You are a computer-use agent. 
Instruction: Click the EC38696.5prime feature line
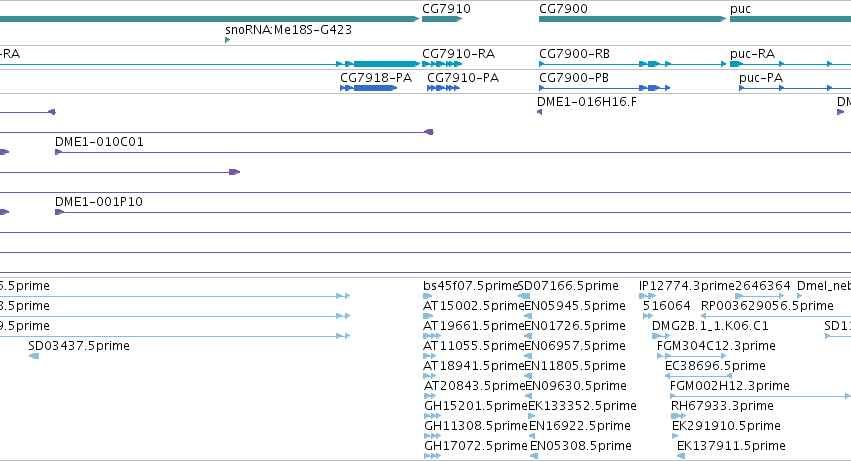click(698, 376)
